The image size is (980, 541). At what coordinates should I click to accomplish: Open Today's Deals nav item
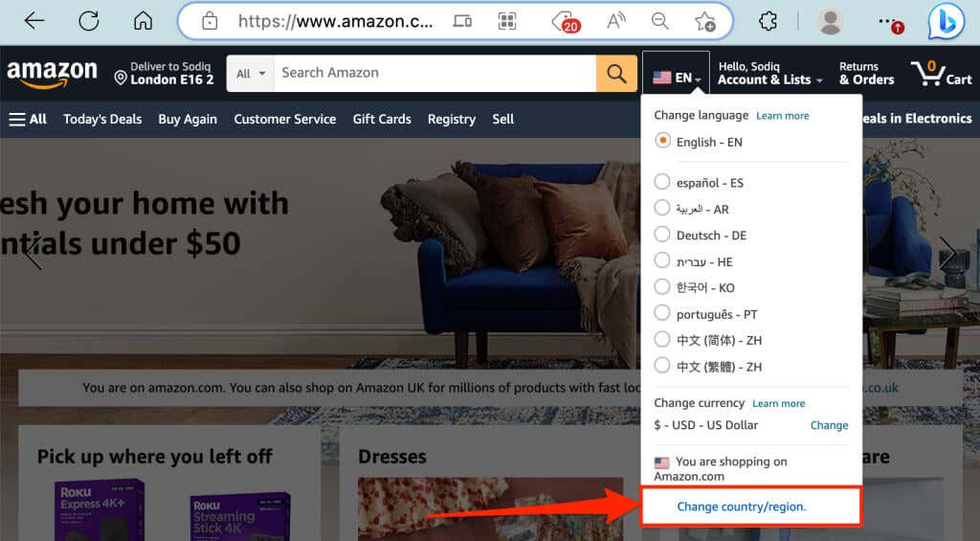102,119
